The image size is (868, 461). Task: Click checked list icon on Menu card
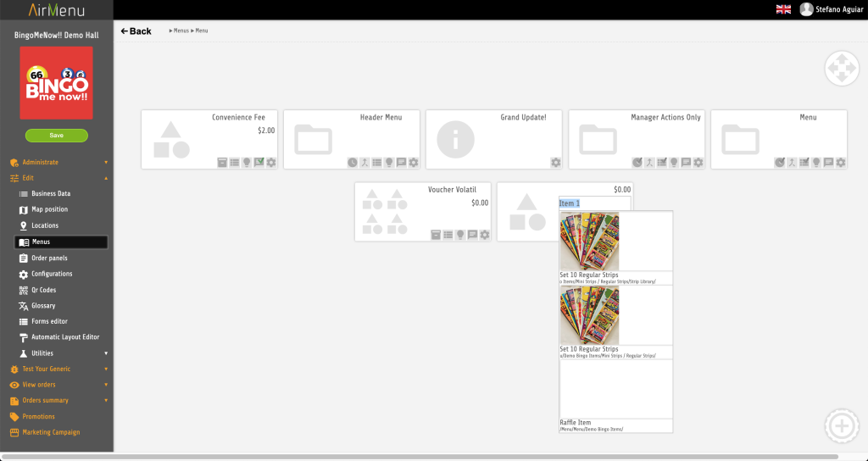tap(804, 163)
